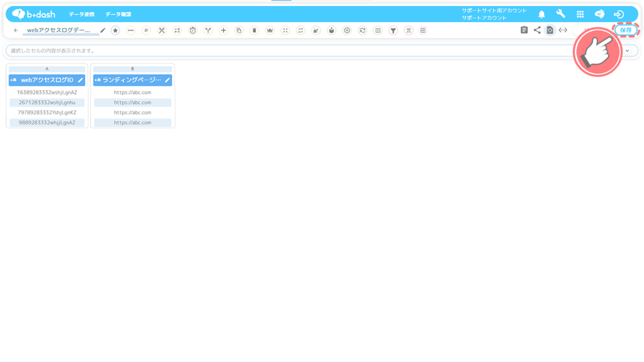The height and width of the screenshot is (362, 644).
Task: Select the https://abc.com cell beside 16389283332wshjI,gnAZ
Action: tap(133, 92)
